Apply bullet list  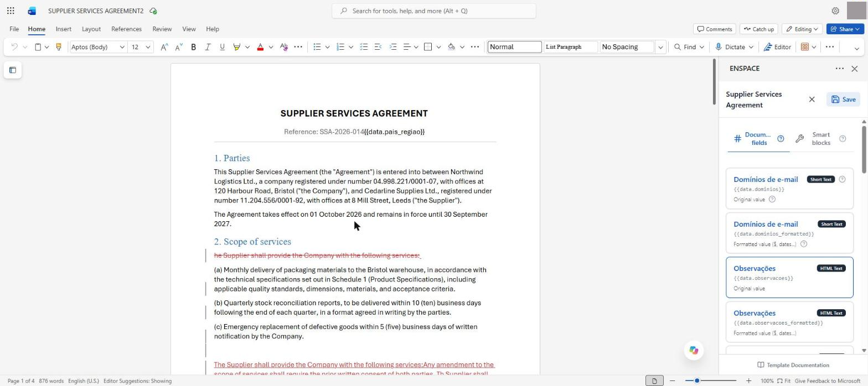(x=317, y=47)
